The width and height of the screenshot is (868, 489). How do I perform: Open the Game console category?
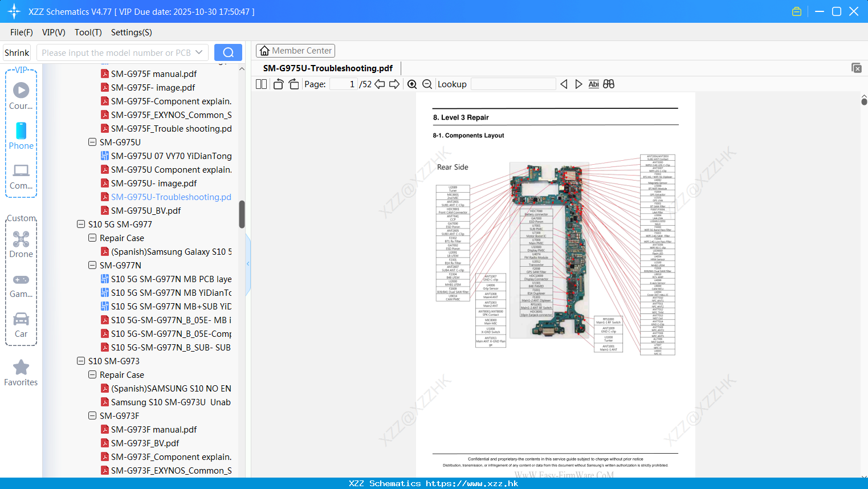point(21,285)
